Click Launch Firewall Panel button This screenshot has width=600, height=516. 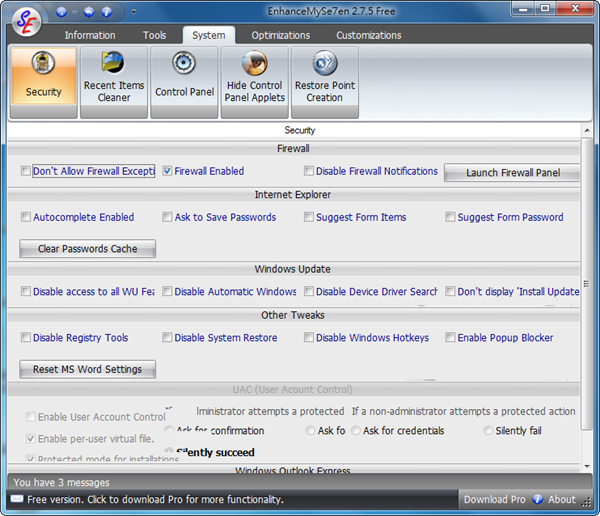click(512, 173)
